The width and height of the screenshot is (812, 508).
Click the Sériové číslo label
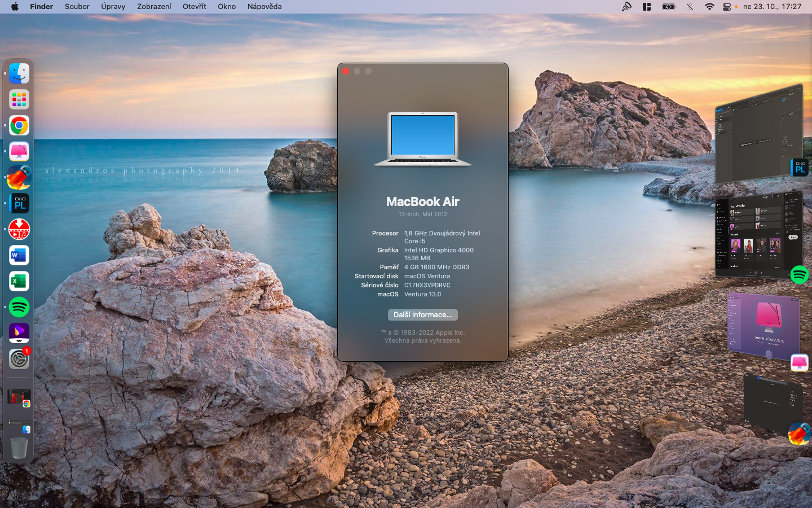coord(380,285)
